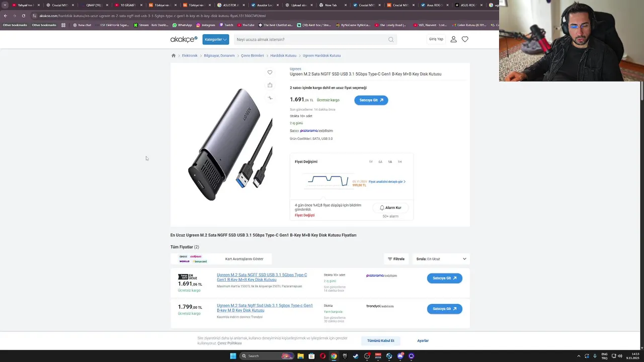Screen dimensions: 644x362
Task: Click the share icon beside product image
Action: [270, 85]
